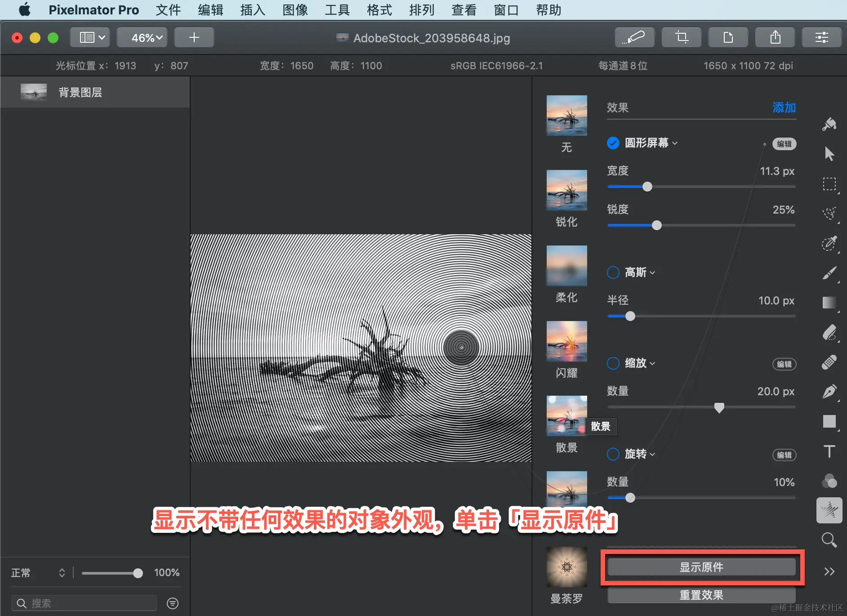Select the Zoom magnifier tool
This screenshot has height=616, width=847.
pyautogui.click(x=829, y=540)
